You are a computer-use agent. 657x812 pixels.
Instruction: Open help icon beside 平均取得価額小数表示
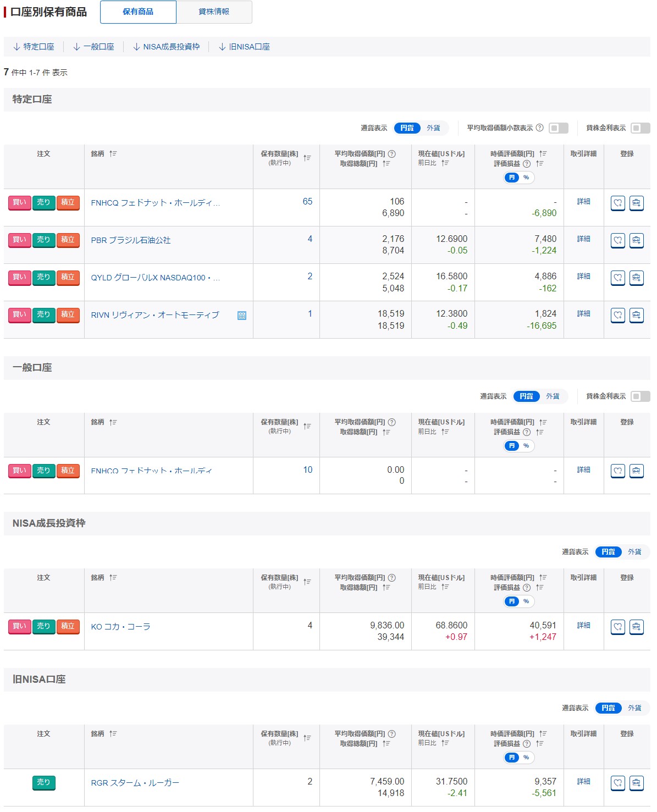click(x=539, y=128)
